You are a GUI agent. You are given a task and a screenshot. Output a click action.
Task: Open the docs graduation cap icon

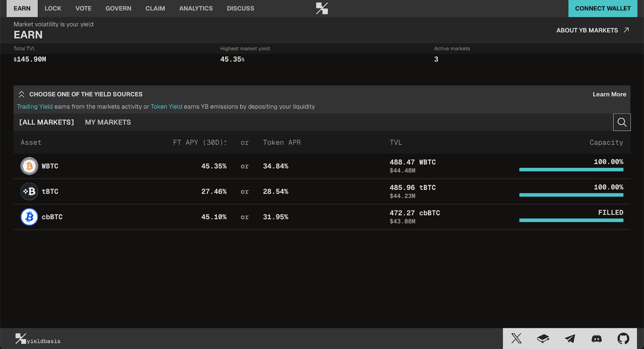pos(543,339)
